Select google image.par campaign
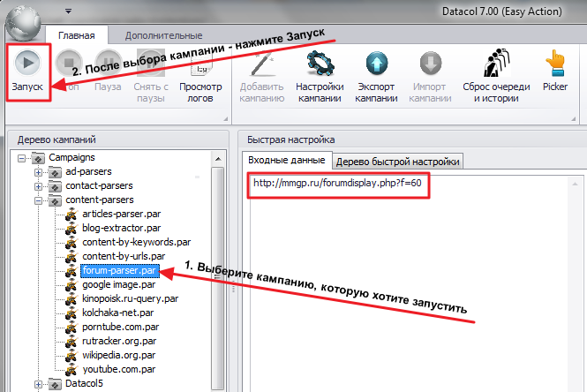 point(118,284)
